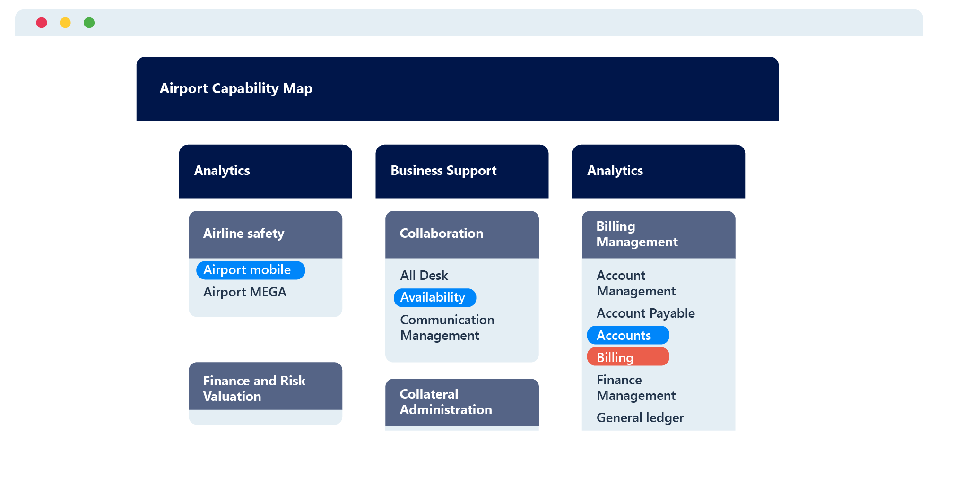980x486 pixels.
Task: Click the Airline safety card header
Action: point(265,234)
